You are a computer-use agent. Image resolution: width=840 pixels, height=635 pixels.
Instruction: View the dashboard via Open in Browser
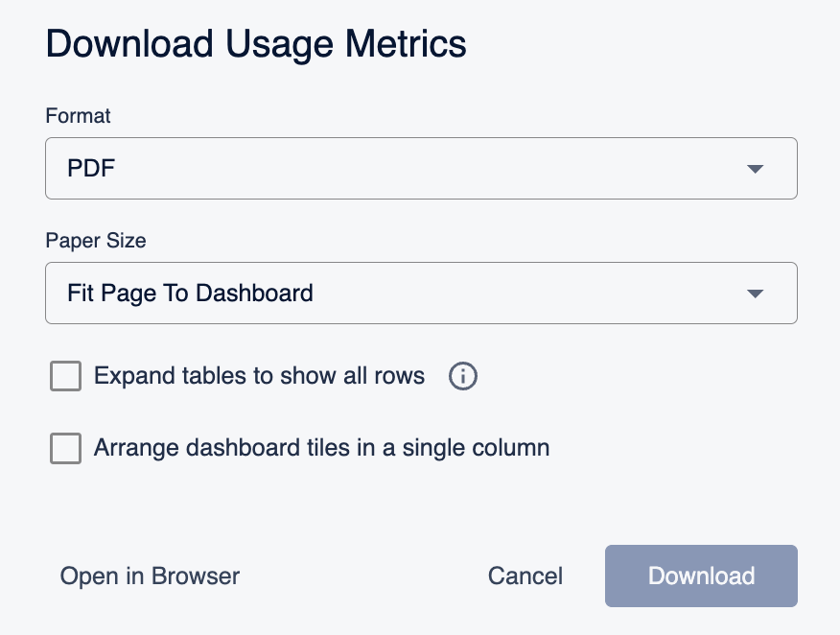150,576
